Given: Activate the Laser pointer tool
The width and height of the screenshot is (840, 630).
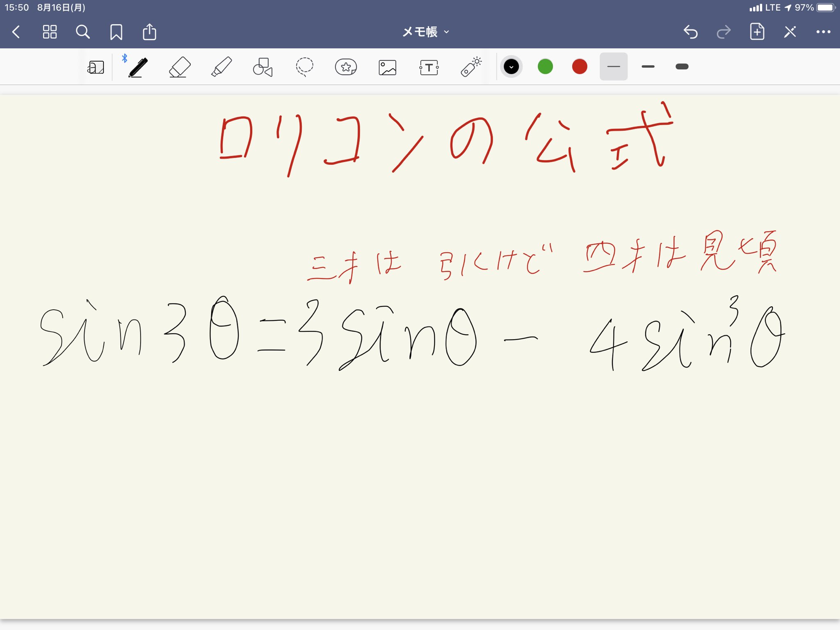Looking at the screenshot, I should 470,67.
